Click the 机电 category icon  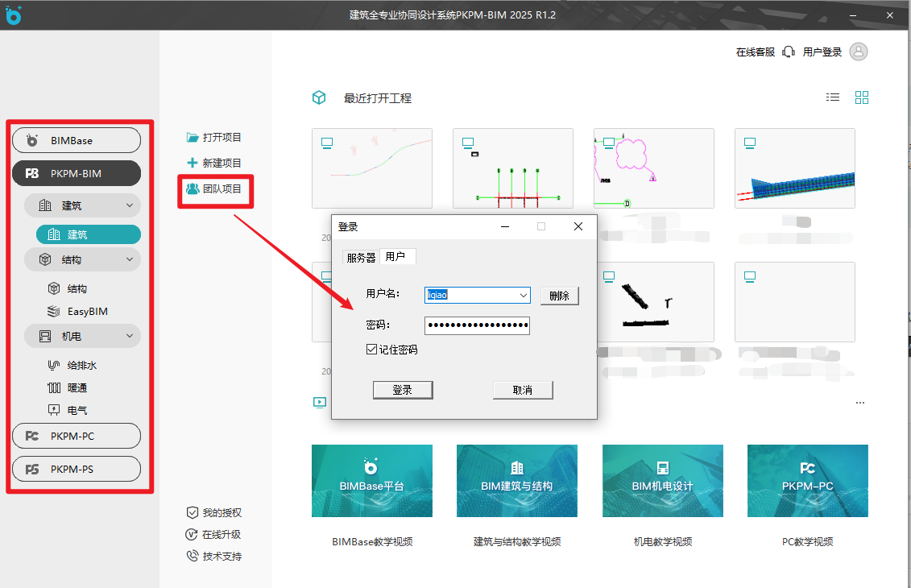tap(45, 336)
